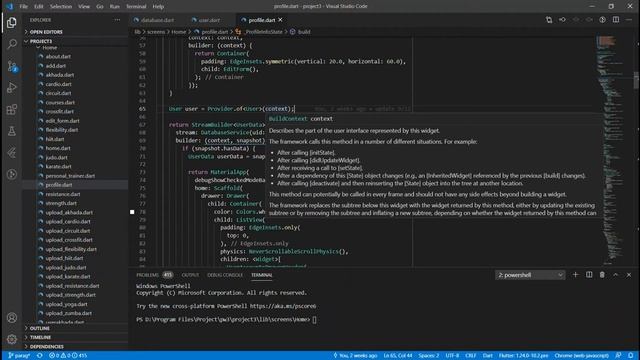
Task: Switch to the PROBLEMS panel tab
Action: coord(154,275)
